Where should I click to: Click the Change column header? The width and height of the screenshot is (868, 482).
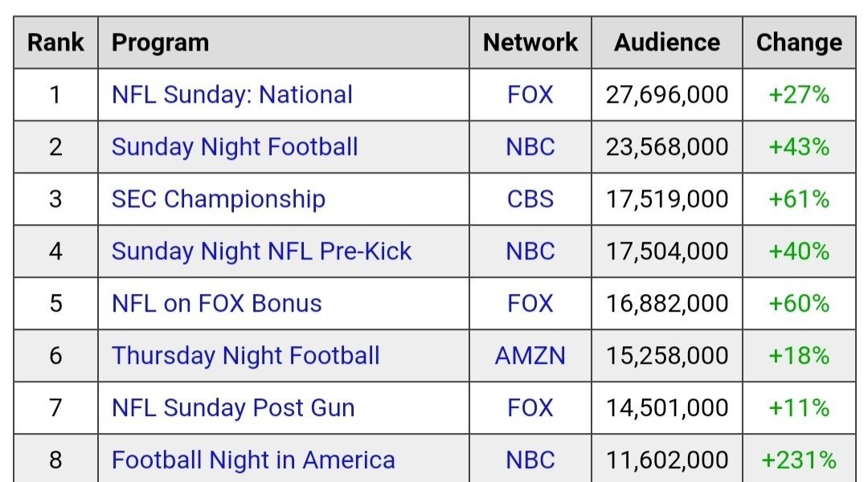tap(799, 43)
